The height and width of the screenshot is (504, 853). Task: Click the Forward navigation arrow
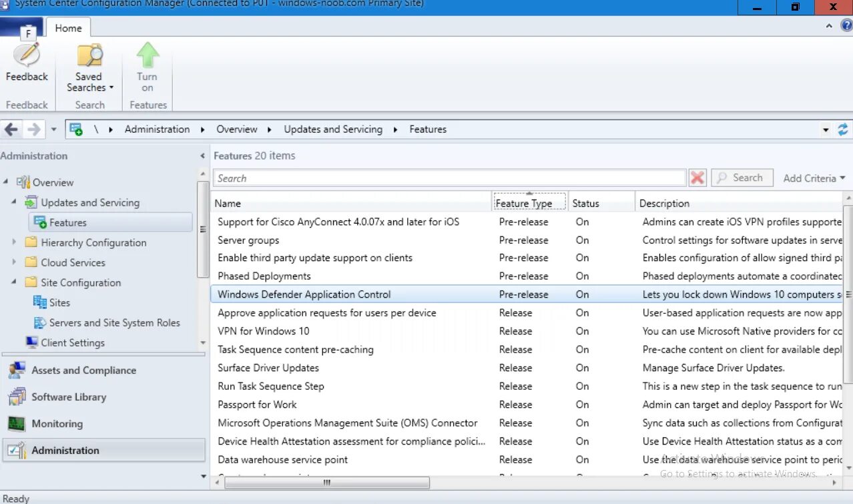click(x=33, y=130)
